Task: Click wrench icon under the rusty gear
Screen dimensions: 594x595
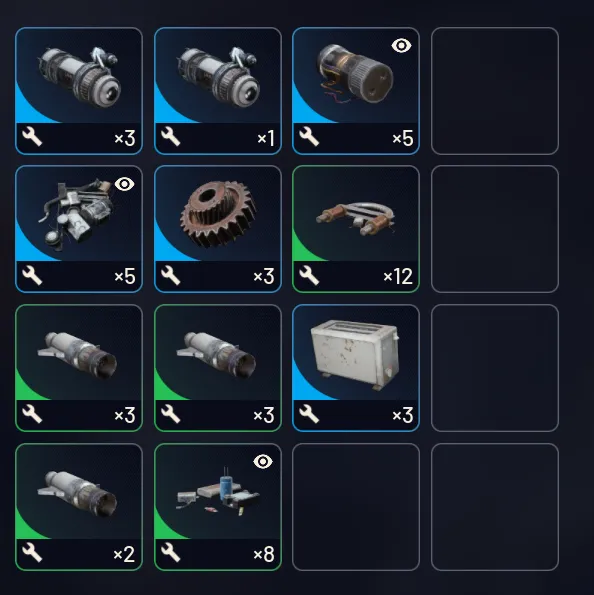Action: point(170,275)
